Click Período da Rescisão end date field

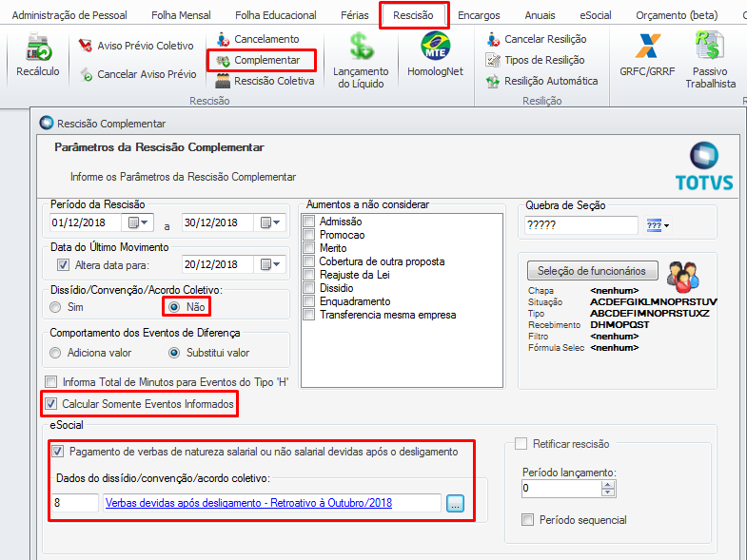coord(218,222)
